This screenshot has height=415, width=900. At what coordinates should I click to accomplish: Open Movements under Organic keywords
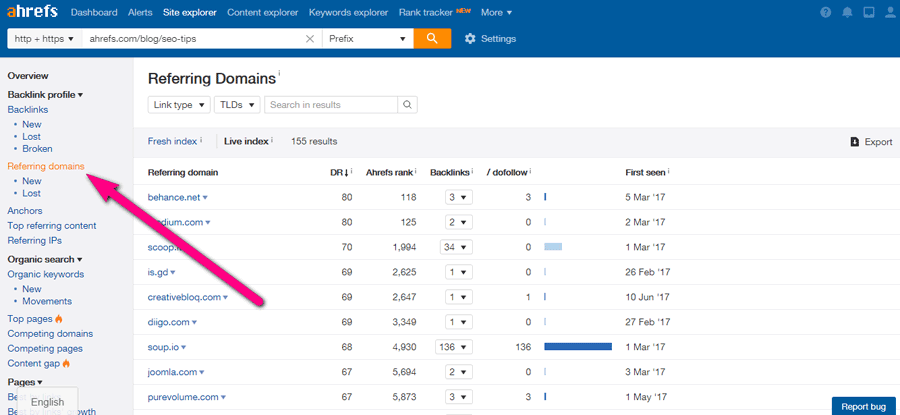click(x=47, y=301)
